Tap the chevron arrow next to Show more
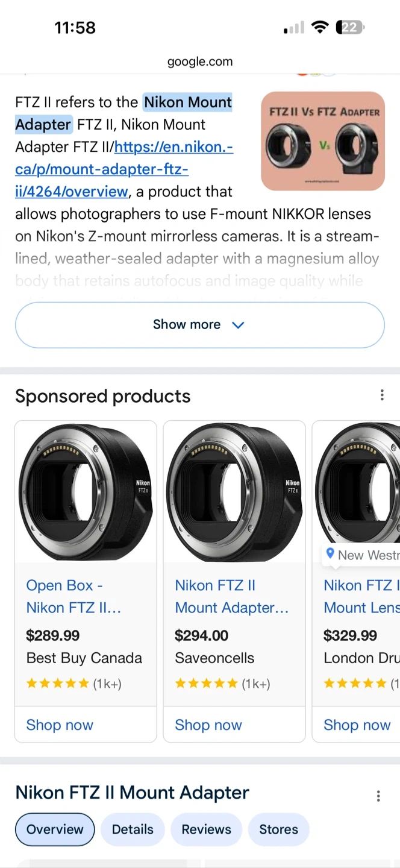This screenshot has width=400, height=868. tap(239, 325)
